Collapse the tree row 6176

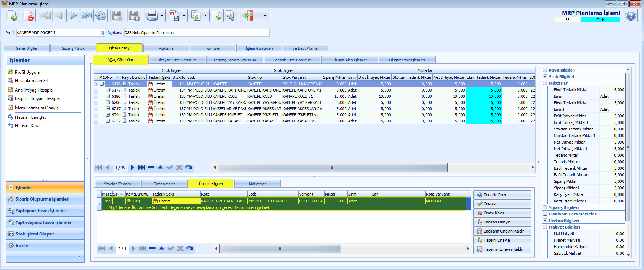102,84
